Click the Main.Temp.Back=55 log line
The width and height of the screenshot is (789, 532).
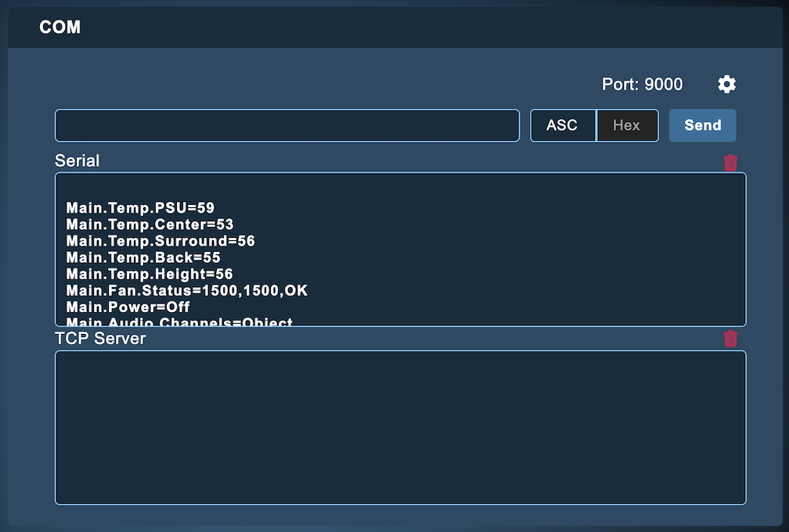143,257
